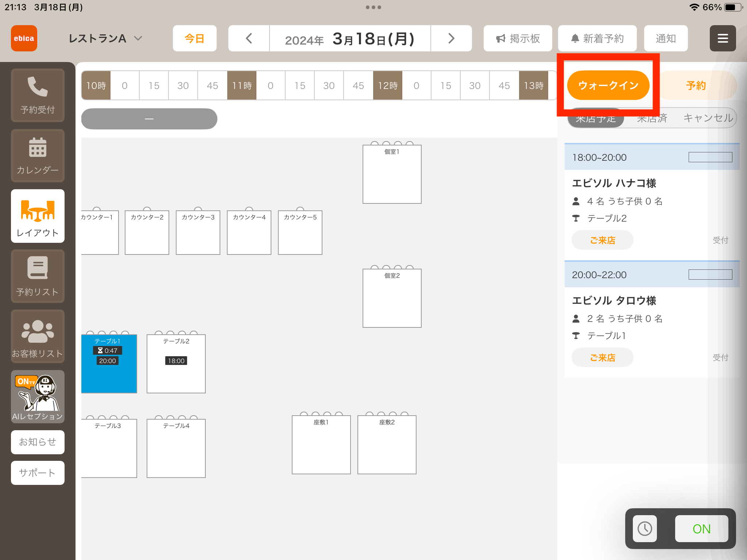Image resolution: width=747 pixels, height=560 pixels.
Task: Click ご来店 for エビソル ハナコ様
Action: (x=602, y=240)
